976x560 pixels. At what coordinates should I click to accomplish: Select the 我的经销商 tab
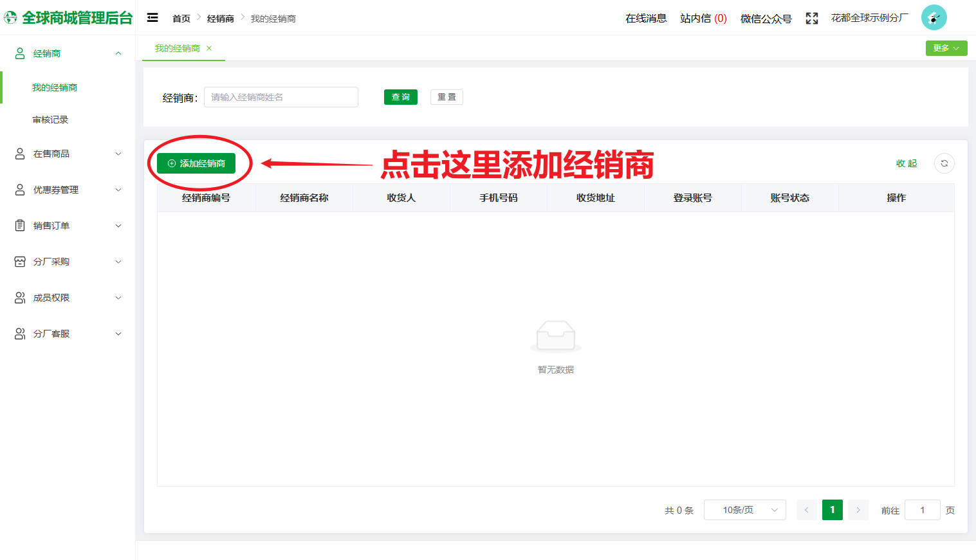(178, 48)
